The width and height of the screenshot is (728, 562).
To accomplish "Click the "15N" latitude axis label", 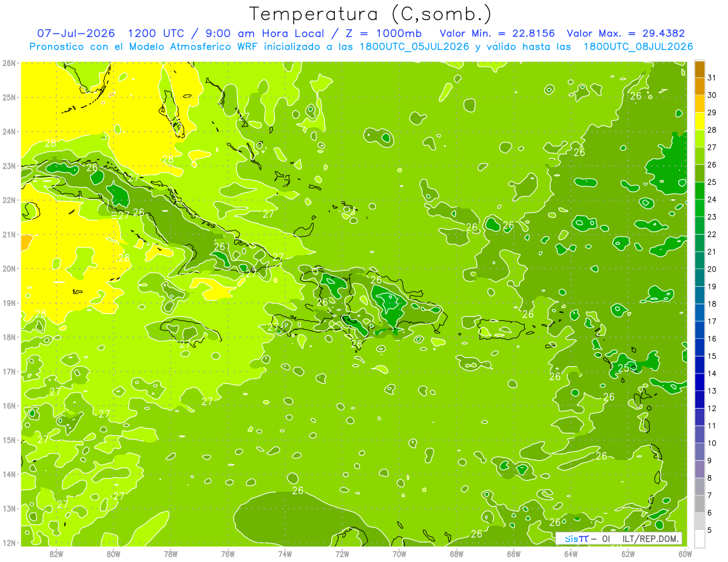I will pos(8,440).
